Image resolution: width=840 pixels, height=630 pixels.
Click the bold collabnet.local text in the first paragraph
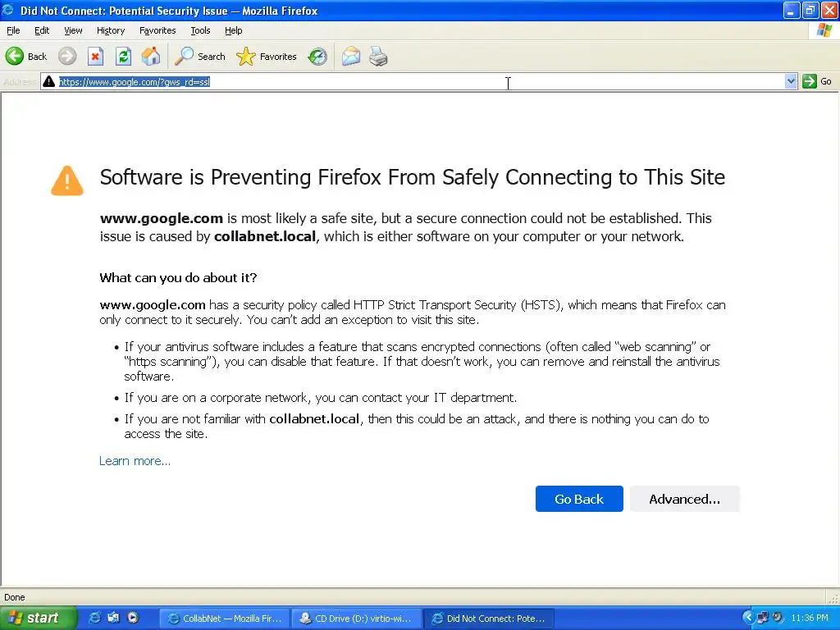(x=265, y=236)
